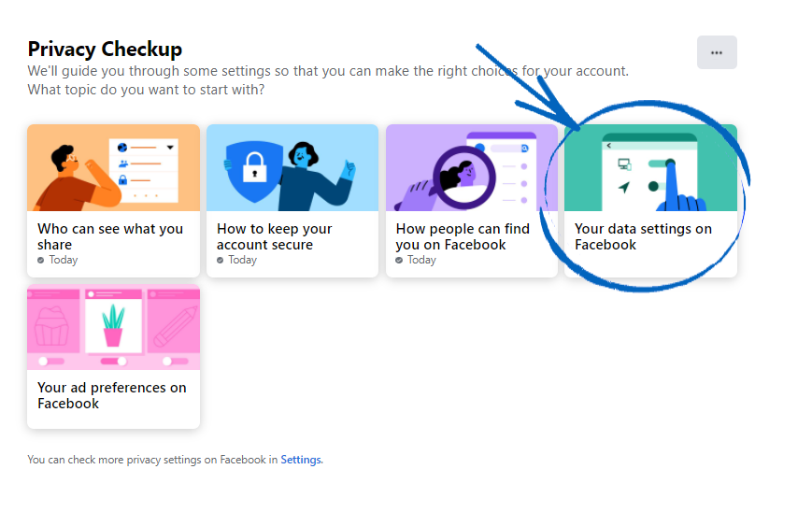812x512 pixels.
Task: Click completed checkmark under 'How to keep your account secure'
Action: [x=220, y=261]
